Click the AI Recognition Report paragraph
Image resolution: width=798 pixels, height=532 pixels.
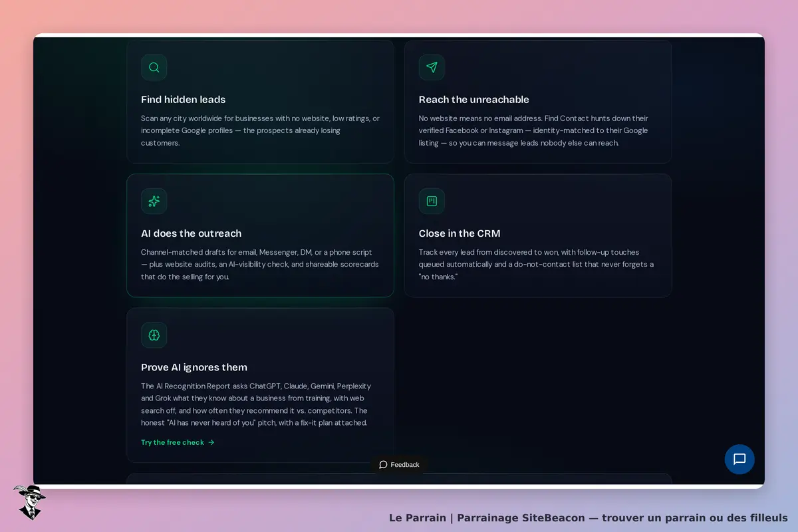tap(256, 404)
